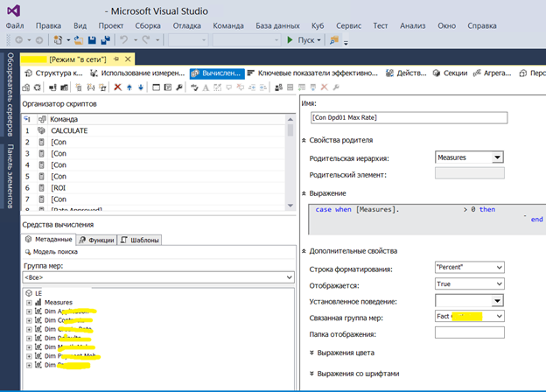Click the Process cube icon

(x=26, y=87)
